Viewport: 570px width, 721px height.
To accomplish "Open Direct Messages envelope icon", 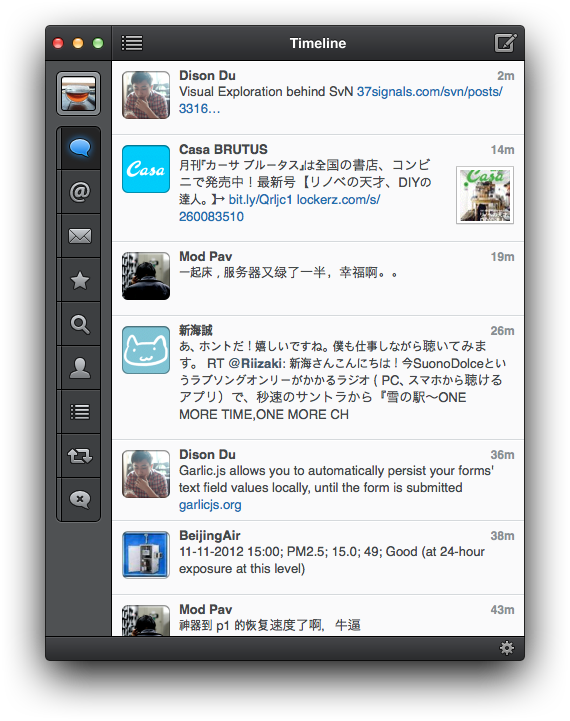I will pyautogui.click(x=80, y=236).
